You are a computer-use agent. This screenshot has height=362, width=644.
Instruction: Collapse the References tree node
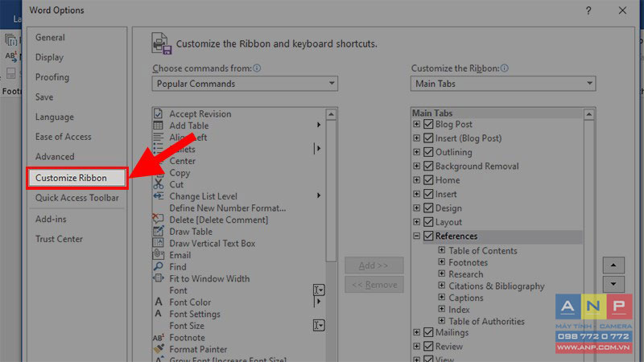click(416, 236)
